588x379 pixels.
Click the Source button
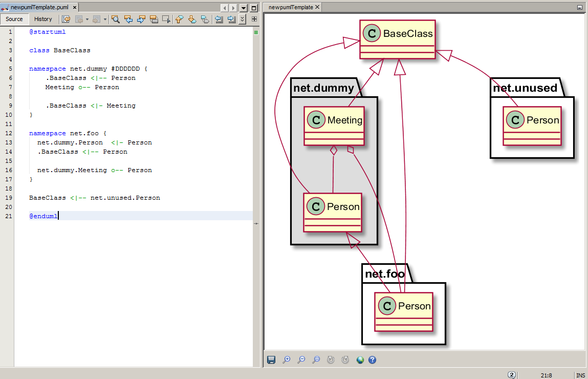click(x=14, y=19)
